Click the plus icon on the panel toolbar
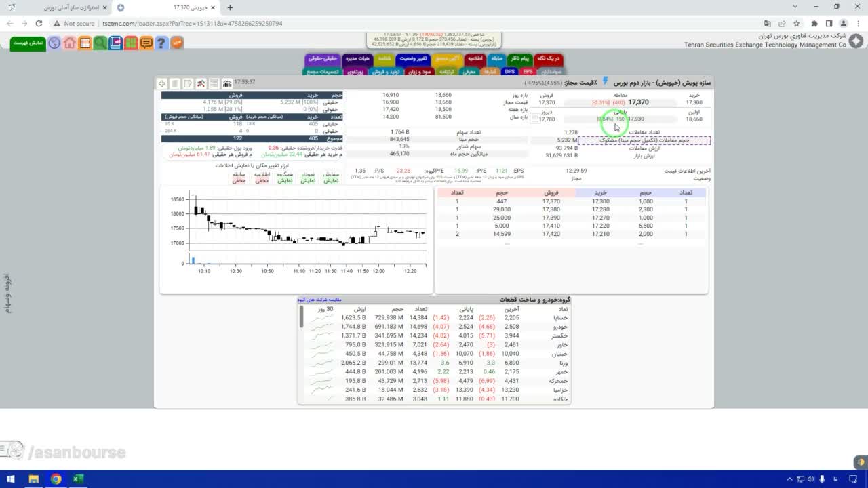This screenshot has height=488, width=868. (162, 83)
